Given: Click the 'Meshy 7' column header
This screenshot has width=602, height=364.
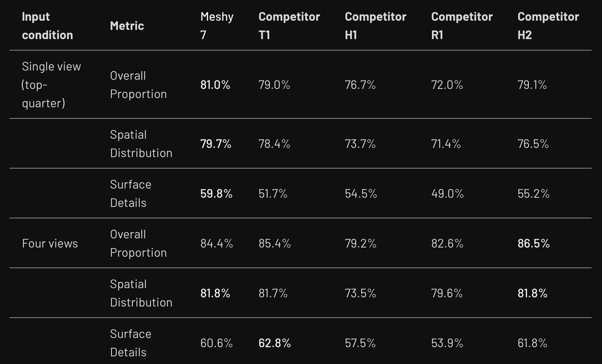Looking at the screenshot, I should 217,25.
